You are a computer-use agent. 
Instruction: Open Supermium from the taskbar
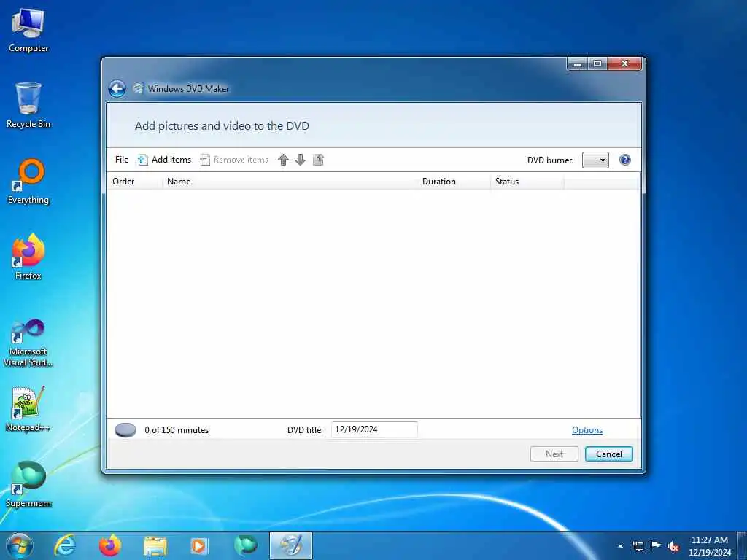pyautogui.click(x=246, y=545)
